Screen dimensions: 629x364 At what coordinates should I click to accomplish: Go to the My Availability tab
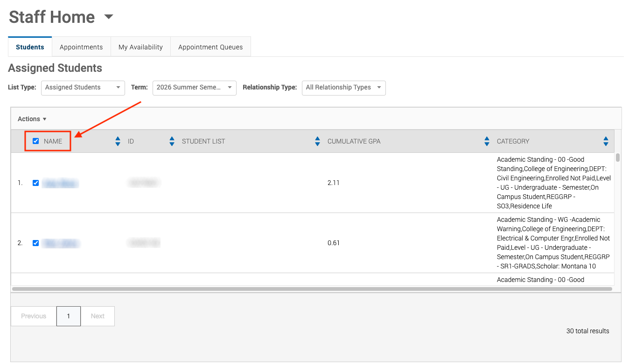pyautogui.click(x=140, y=47)
